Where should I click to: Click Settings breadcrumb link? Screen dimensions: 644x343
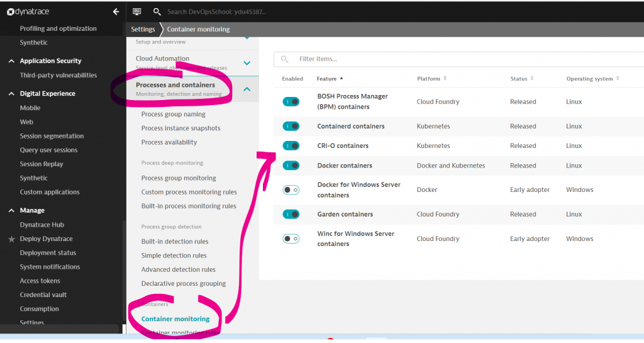143,29
